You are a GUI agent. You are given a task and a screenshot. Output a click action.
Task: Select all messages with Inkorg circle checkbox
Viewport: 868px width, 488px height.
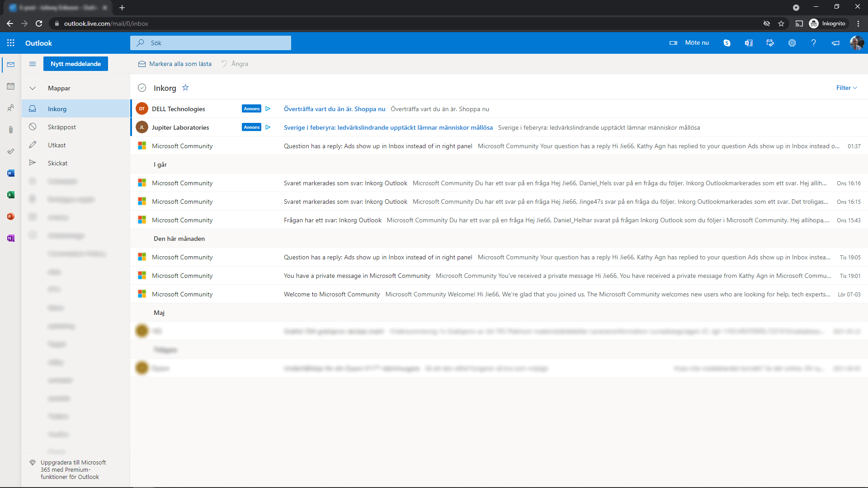point(142,88)
